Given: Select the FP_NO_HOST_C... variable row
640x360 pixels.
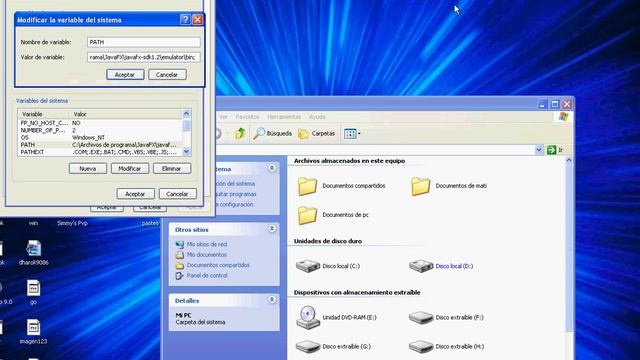Looking at the screenshot, I should click(x=100, y=123).
